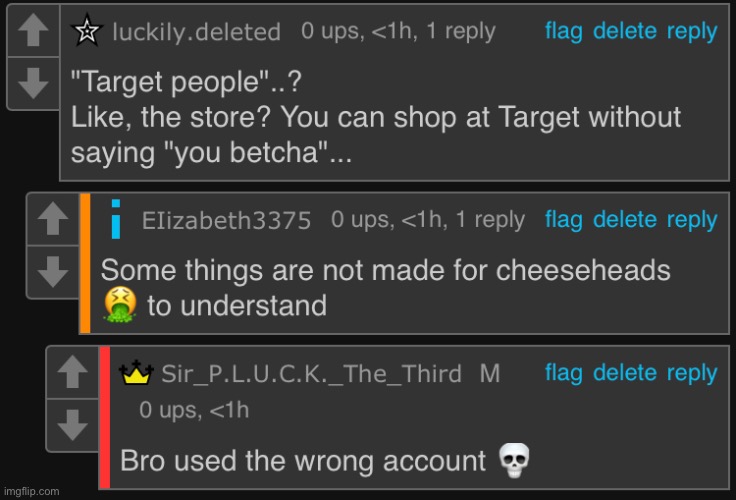
Task: Downvote luckily.deleted's comment
Action: [33, 83]
